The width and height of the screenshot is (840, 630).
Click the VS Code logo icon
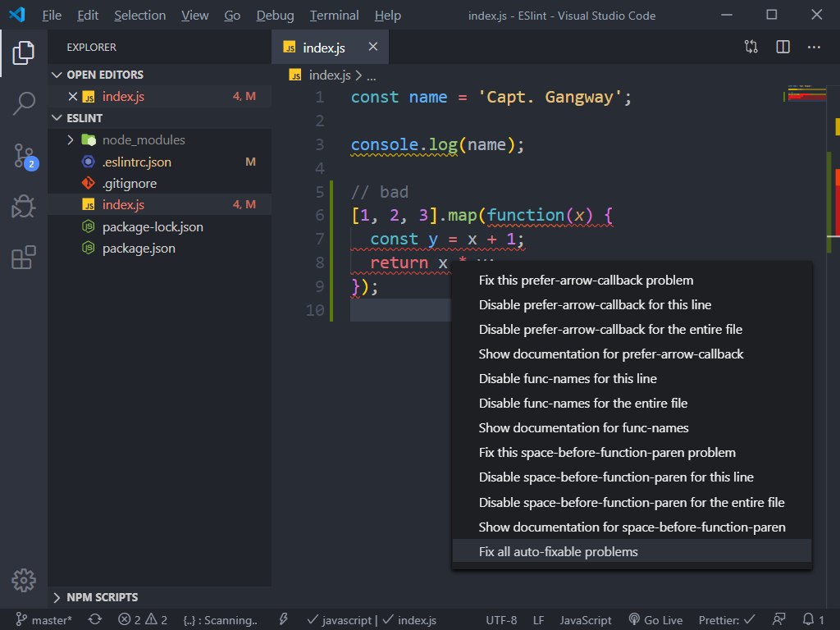pos(17,15)
